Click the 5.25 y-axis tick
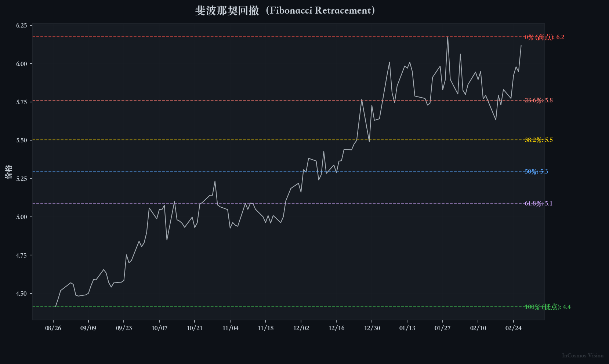 tap(22, 179)
